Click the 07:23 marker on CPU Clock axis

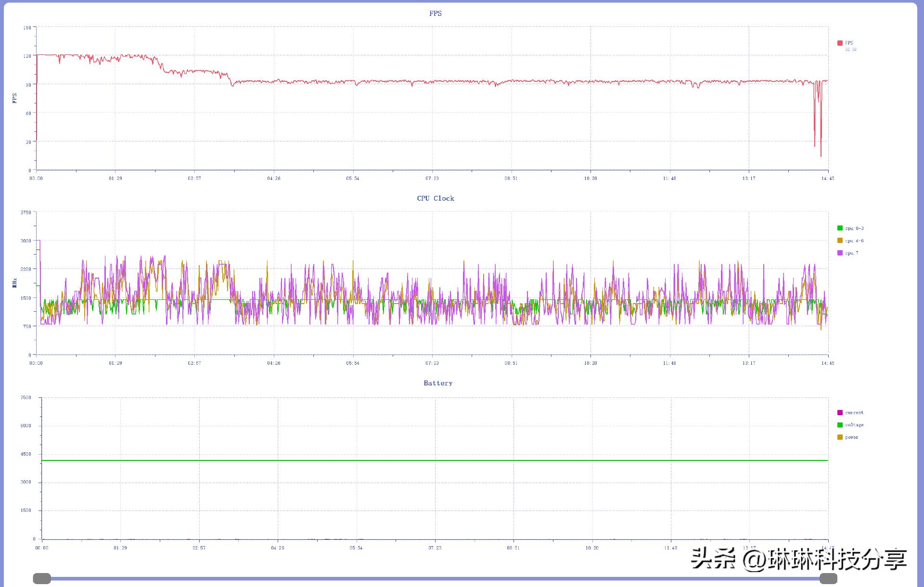(x=432, y=363)
